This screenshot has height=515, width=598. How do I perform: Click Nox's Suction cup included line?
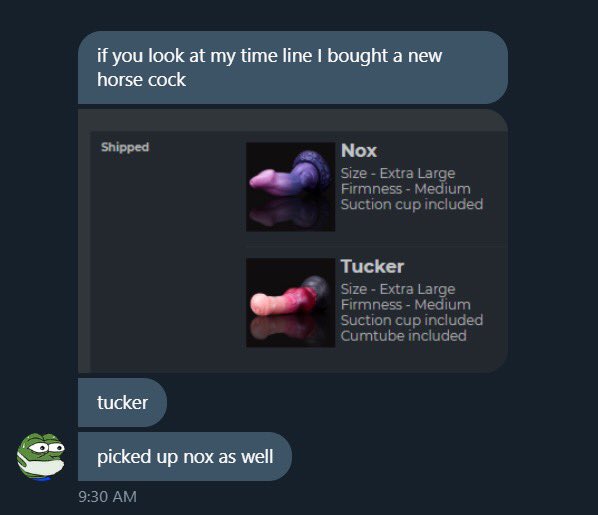412,204
